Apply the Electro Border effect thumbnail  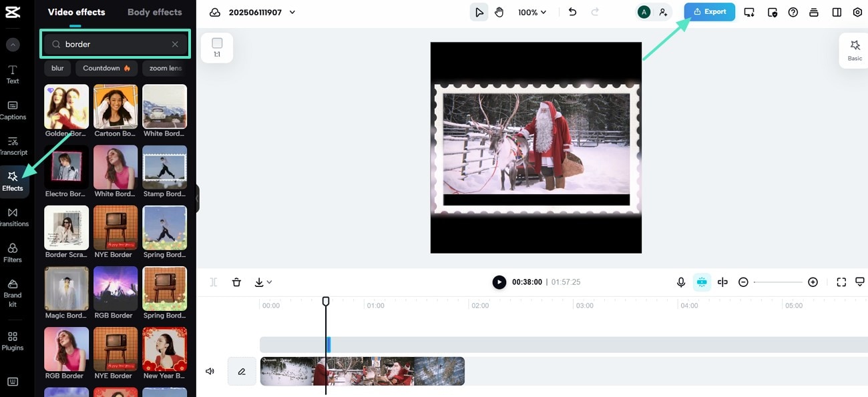[66, 167]
